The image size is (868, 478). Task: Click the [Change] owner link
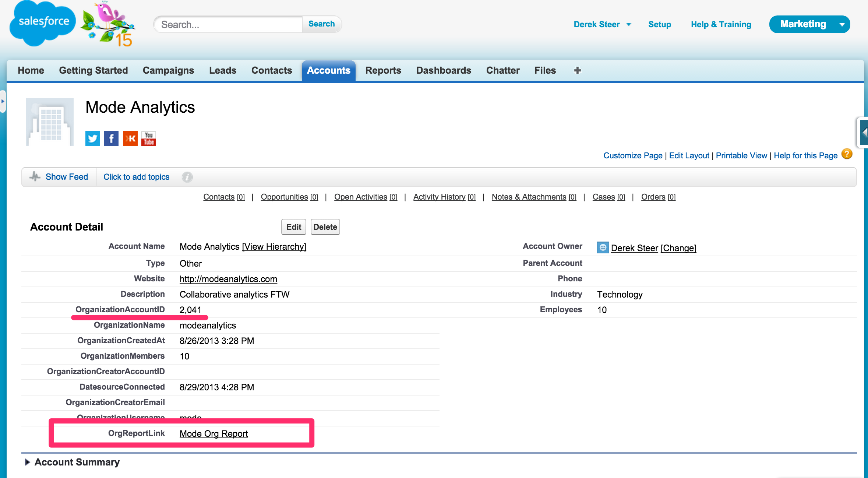click(678, 248)
